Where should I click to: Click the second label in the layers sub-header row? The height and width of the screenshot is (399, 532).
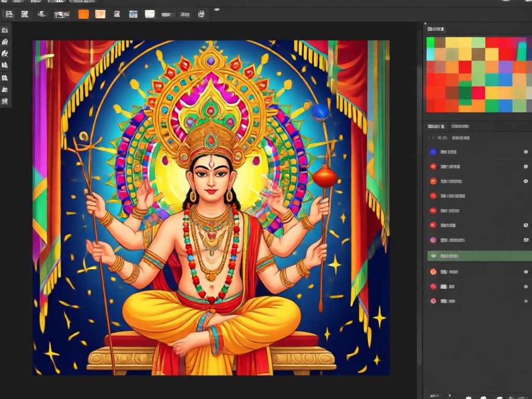coord(461,138)
